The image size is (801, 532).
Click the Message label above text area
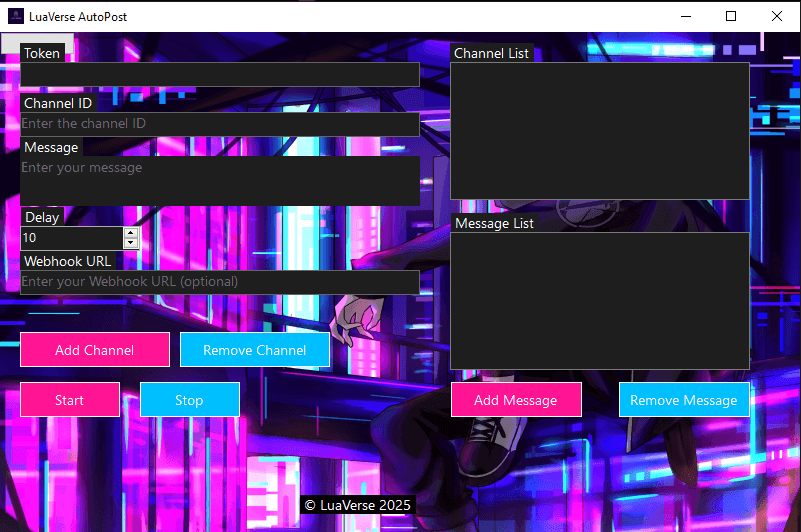pyautogui.click(x=51, y=147)
